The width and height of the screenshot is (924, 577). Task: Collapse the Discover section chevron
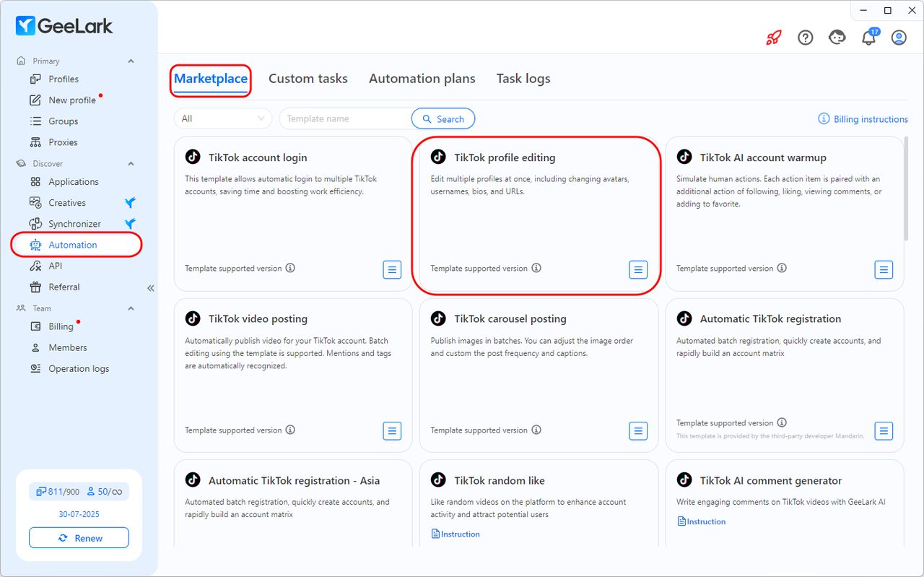[131, 164]
